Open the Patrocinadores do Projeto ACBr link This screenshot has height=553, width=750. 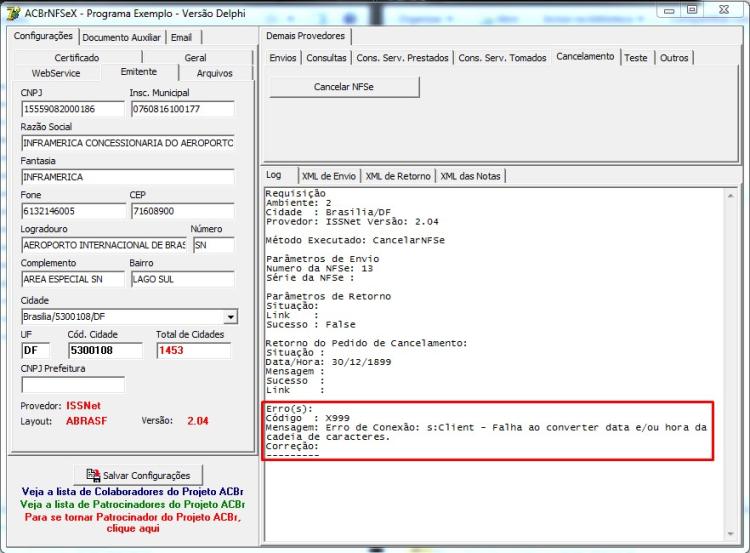click(x=132, y=504)
